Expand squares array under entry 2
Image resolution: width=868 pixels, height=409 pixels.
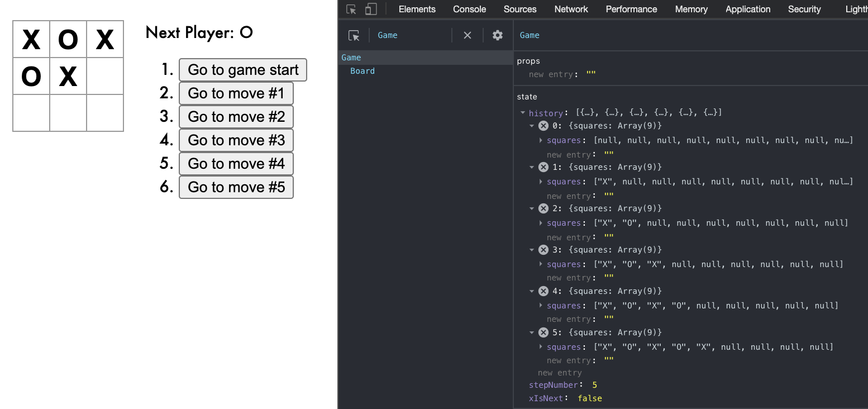pyautogui.click(x=541, y=223)
